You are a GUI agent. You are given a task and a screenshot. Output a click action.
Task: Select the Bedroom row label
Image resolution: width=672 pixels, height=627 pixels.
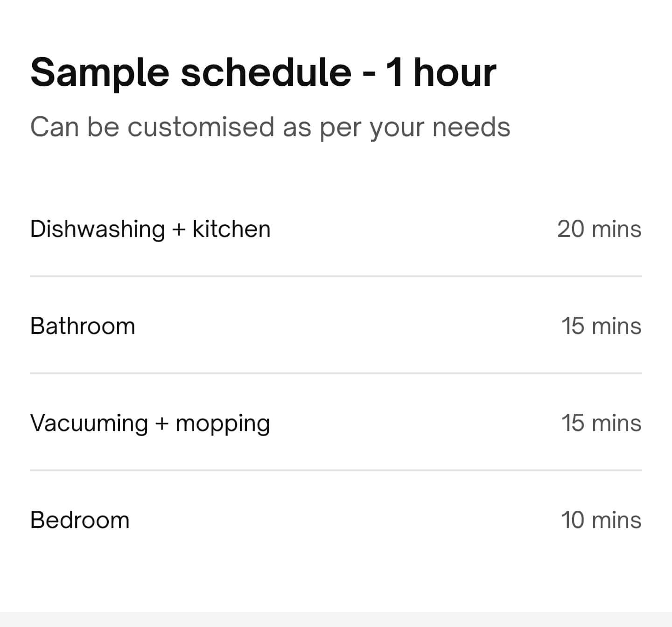click(x=80, y=520)
